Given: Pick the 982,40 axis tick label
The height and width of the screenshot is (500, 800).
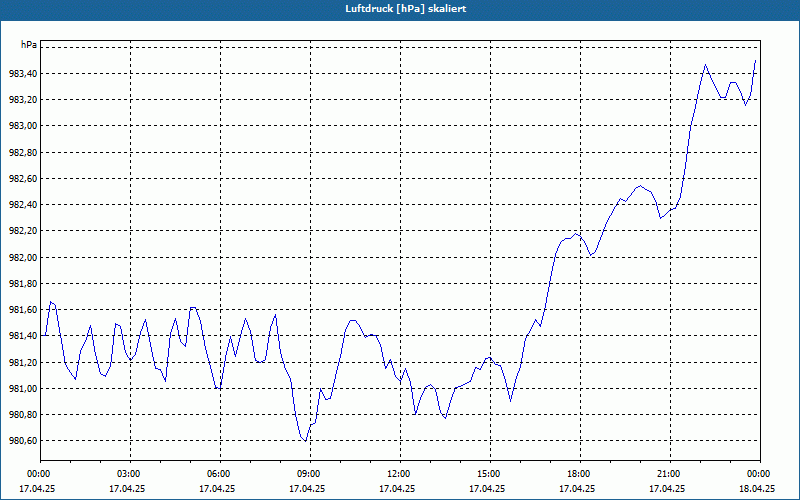Looking at the screenshot, I should click(x=23, y=205).
